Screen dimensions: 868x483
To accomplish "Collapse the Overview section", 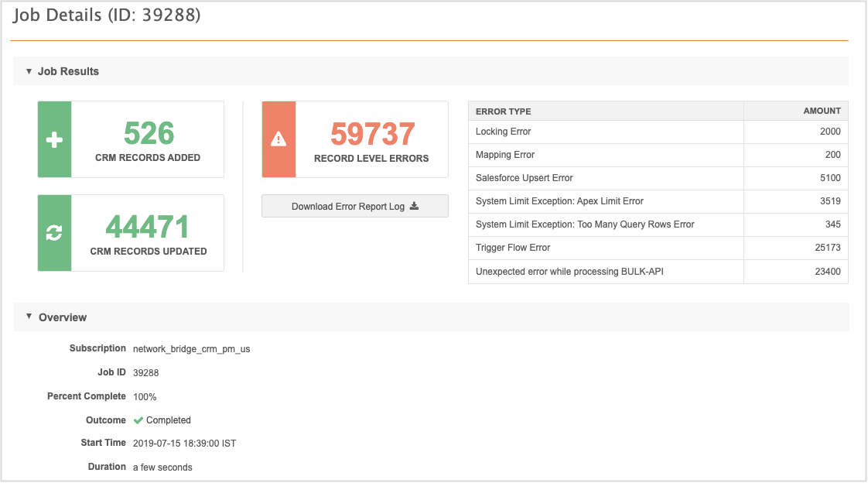I will (29, 317).
